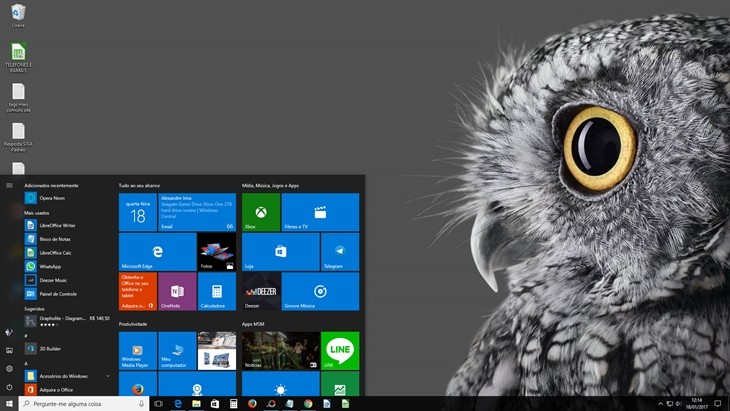The width and height of the screenshot is (730, 411).
Task: Select the 'Tudo ao seu alcance' group header
Action: point(139,185)
